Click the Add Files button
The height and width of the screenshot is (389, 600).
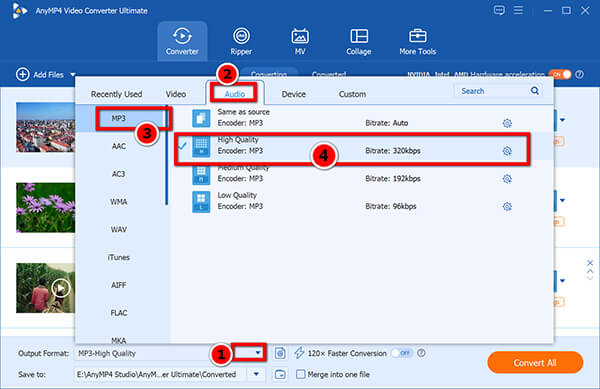click(41, 75)
